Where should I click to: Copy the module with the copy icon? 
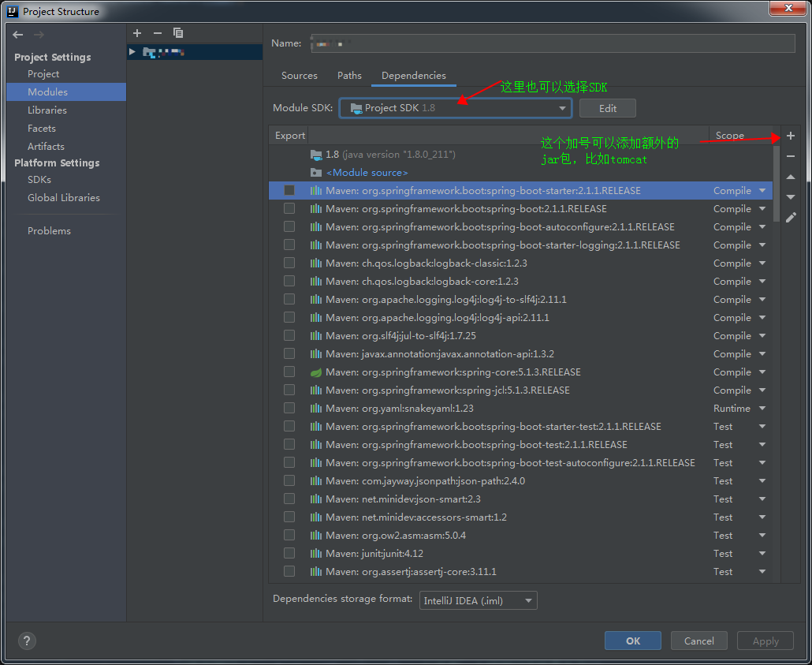coord(178,32)
